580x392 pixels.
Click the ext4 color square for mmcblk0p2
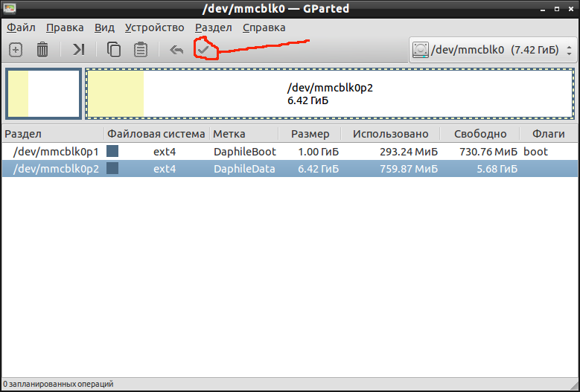click(x=112, y=168)
